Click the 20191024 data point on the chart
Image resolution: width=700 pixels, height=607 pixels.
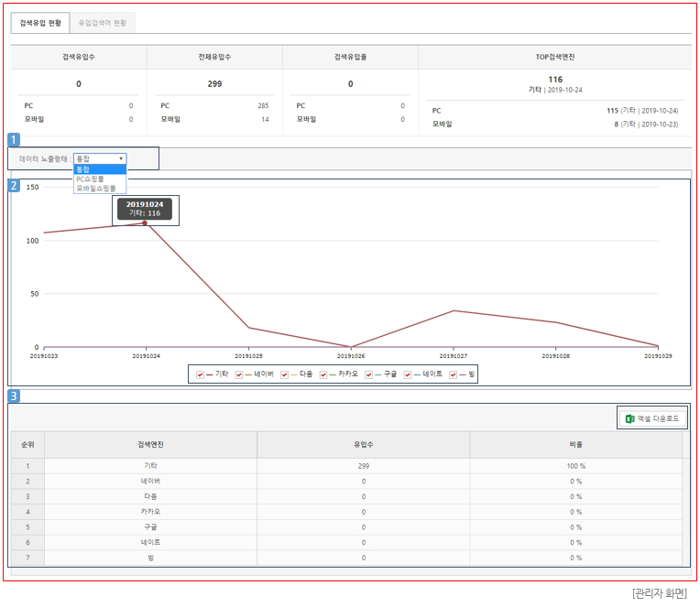[145, 223]
